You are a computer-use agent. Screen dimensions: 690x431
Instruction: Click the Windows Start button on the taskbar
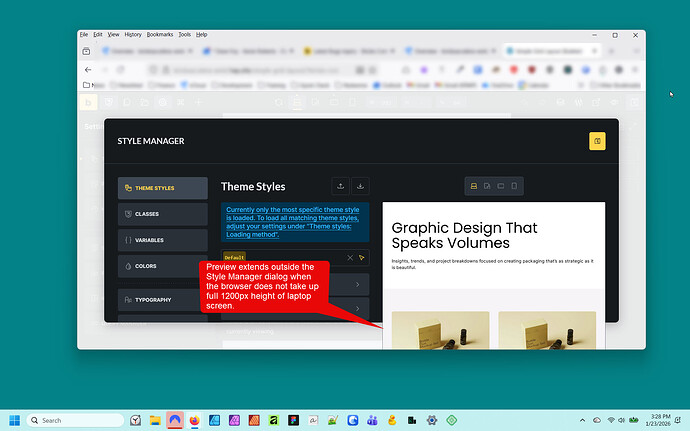tap(14, 420)
